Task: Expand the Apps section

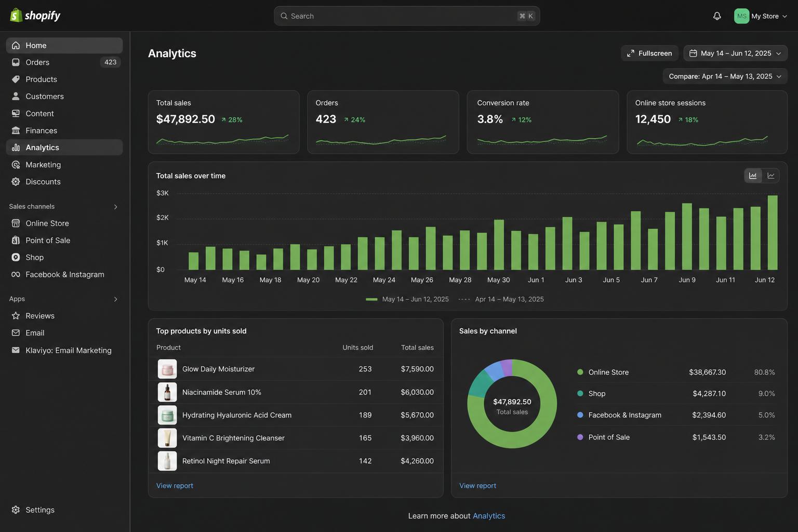Action: (x=115, y=299)
